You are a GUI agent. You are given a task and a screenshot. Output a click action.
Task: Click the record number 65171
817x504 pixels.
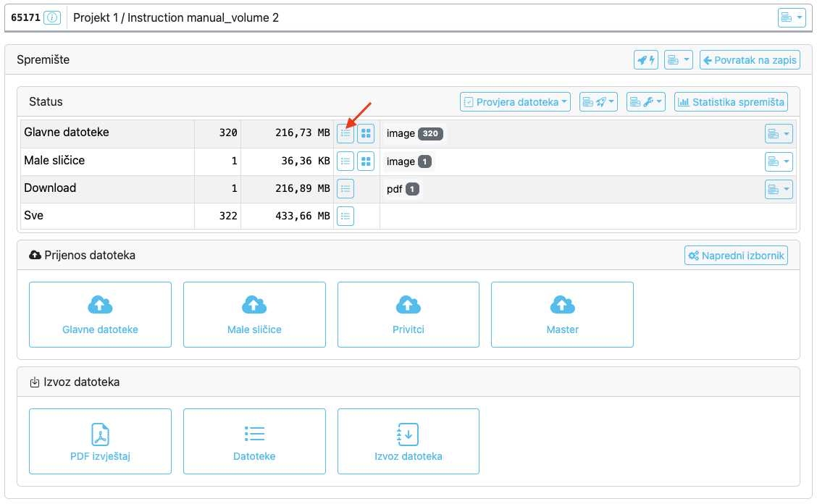click(25, 17)
